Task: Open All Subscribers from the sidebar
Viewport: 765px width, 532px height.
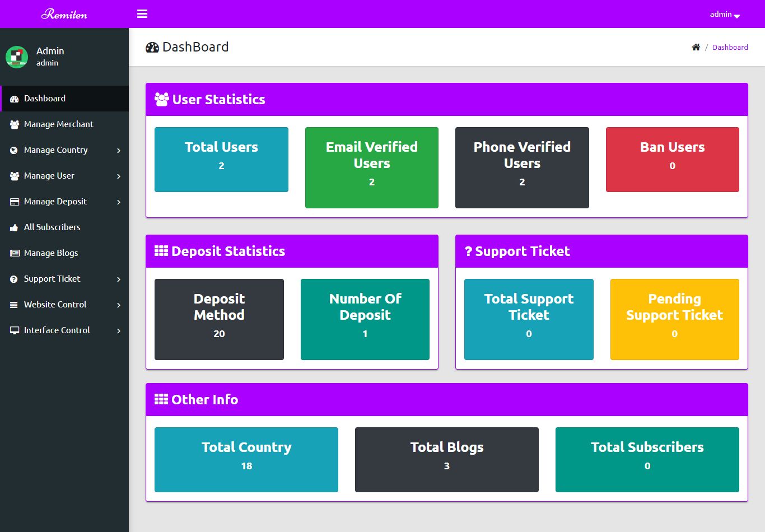Action: coord(52,227)
